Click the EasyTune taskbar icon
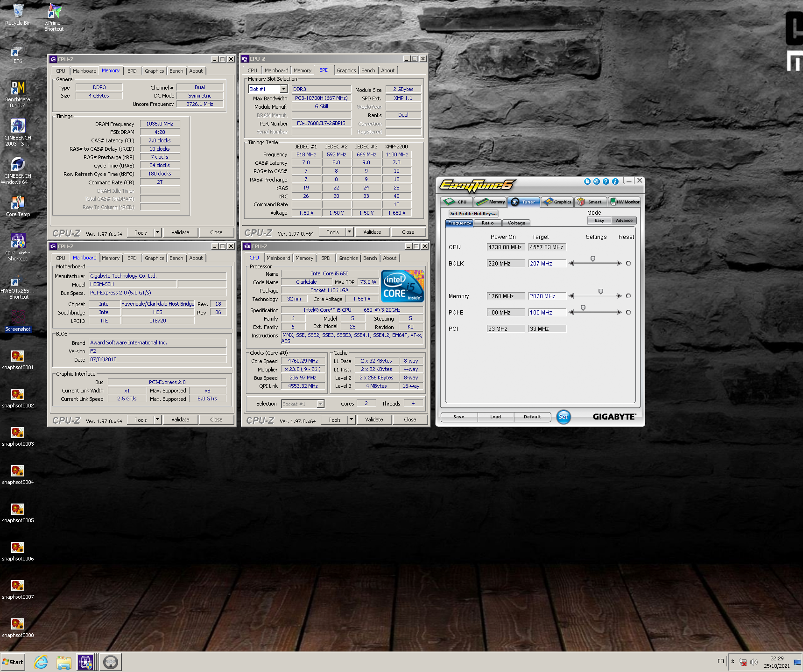 pyautogui.click(x=111, y=662)
